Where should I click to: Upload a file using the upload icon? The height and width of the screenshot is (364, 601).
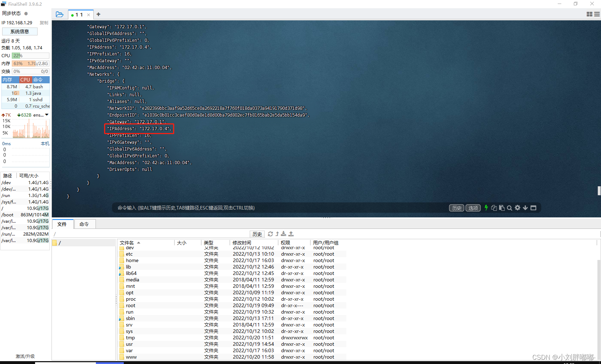[x=291, y=234]
